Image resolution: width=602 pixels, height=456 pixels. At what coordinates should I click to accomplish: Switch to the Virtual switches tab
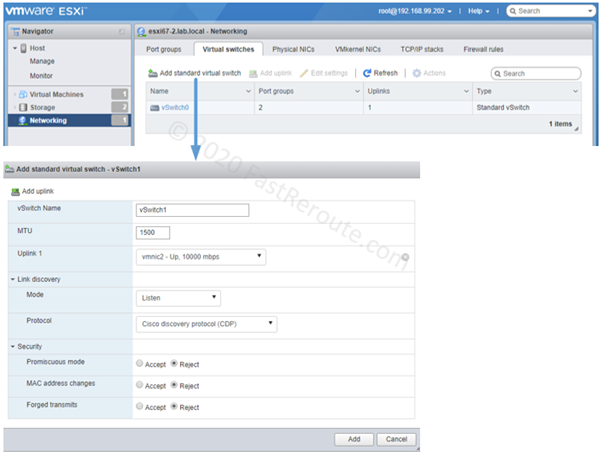coord(228,50)
